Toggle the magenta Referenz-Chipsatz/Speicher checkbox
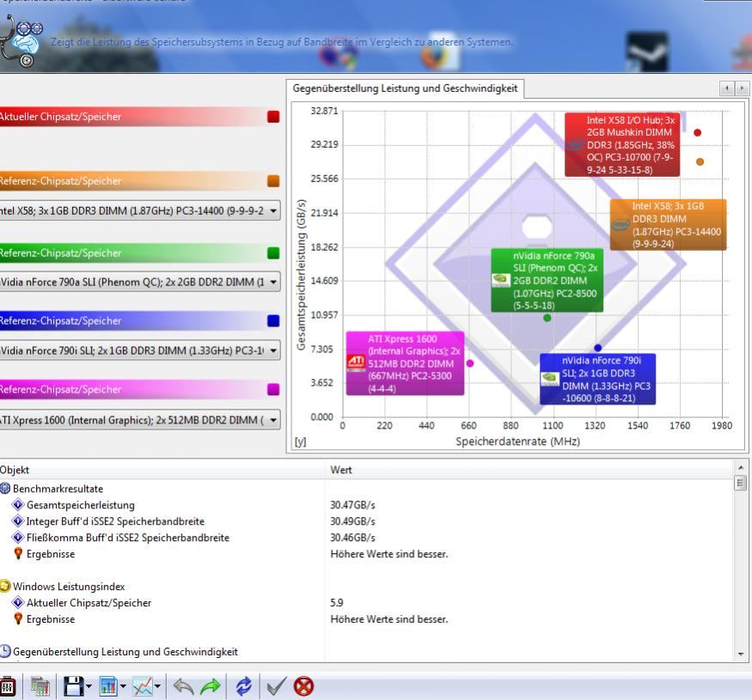 coord(273,389)
